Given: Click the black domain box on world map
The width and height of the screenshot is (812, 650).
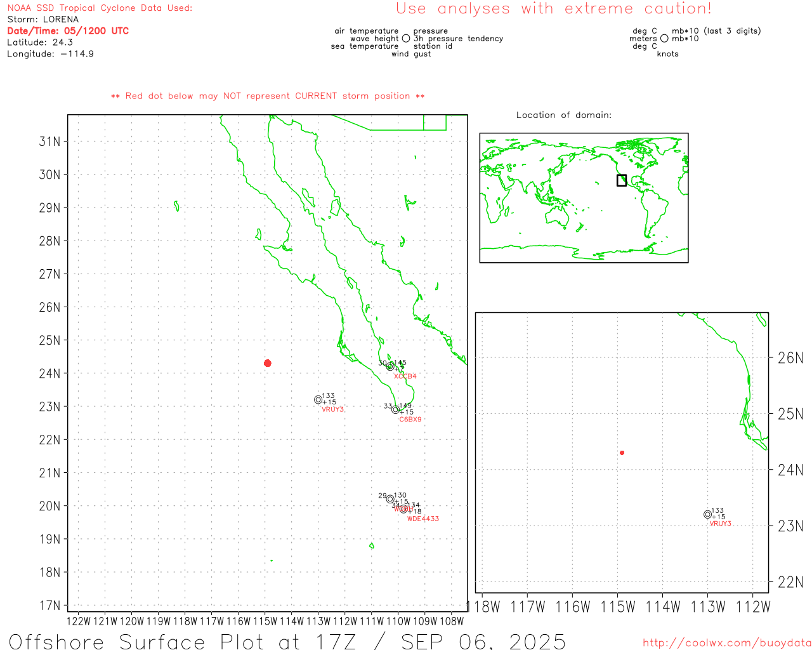Looking at the screenshot, I should (622, 180).
